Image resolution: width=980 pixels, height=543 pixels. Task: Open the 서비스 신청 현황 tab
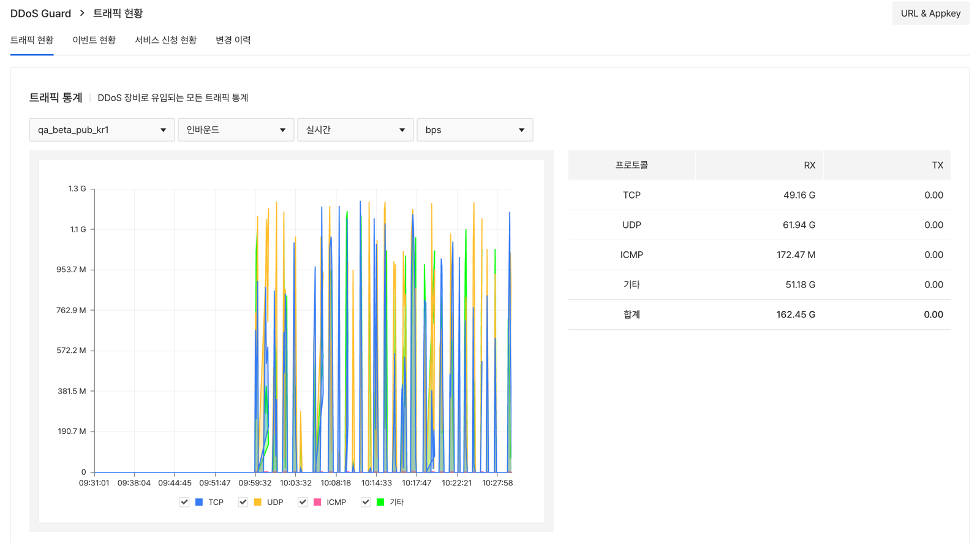165,40
